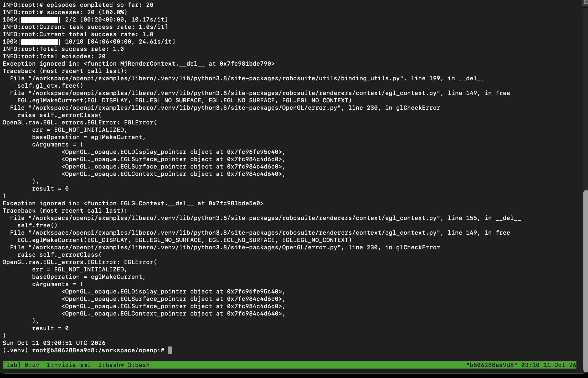Click the 03:10 clock in status bar
Screen dimensions: 588x378
(530, 365)
